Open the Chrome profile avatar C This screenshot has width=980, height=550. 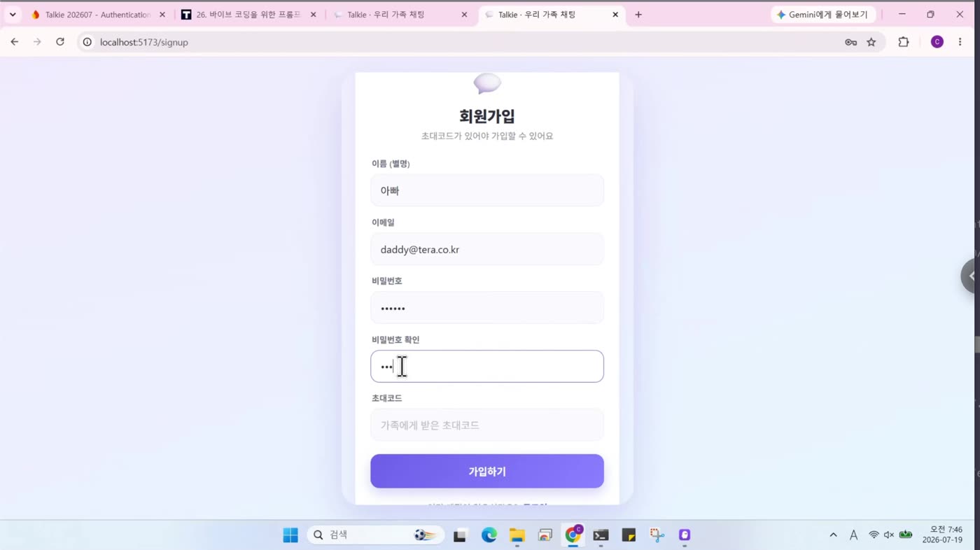click(x=937, y=42)
